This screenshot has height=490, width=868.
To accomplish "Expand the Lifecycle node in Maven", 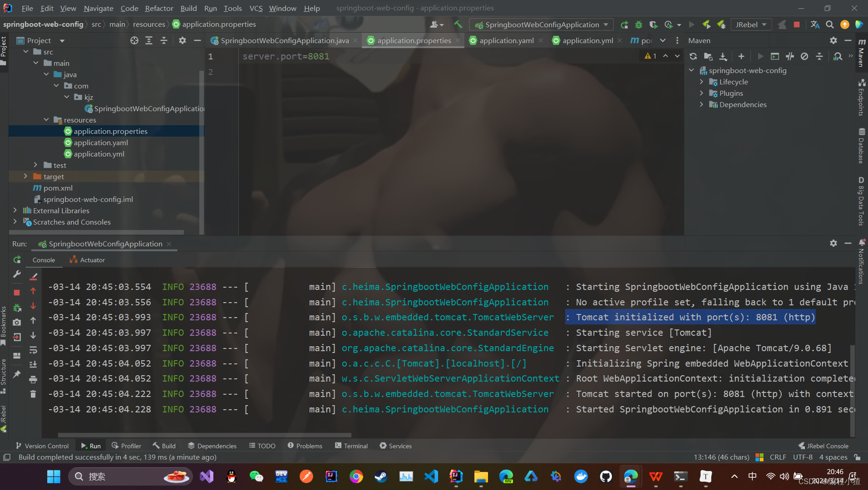I will (x=701, y=82).
